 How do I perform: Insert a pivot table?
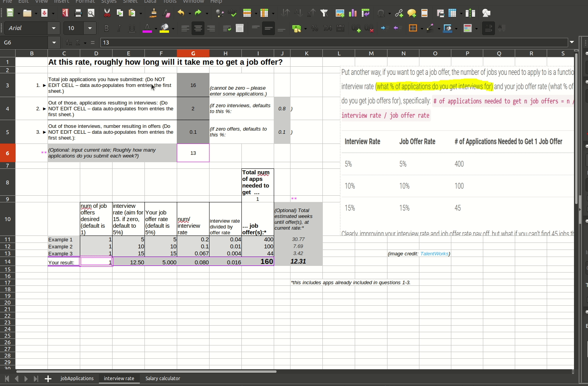(x=366, y=13)
